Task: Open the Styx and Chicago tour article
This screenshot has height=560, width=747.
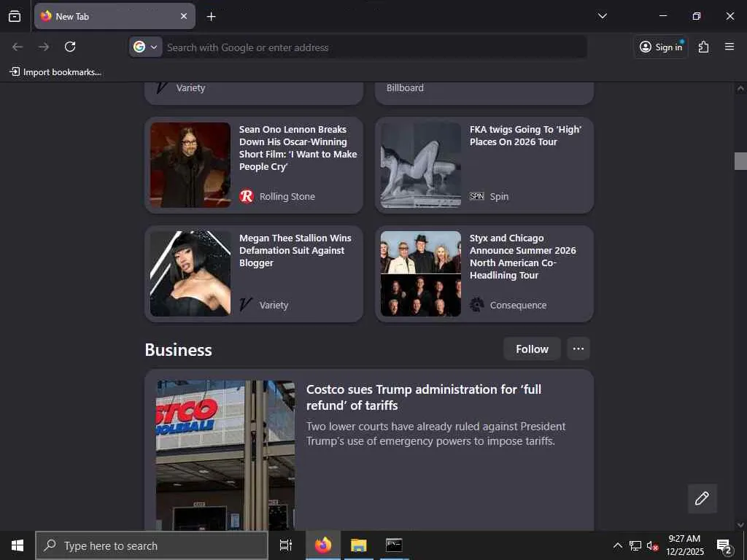Action: (x=522, y=257)
